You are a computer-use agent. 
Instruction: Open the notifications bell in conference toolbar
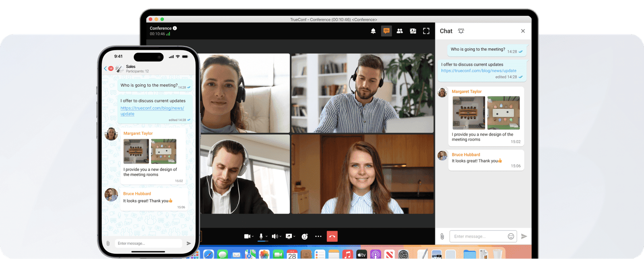[x=373, y=31]
